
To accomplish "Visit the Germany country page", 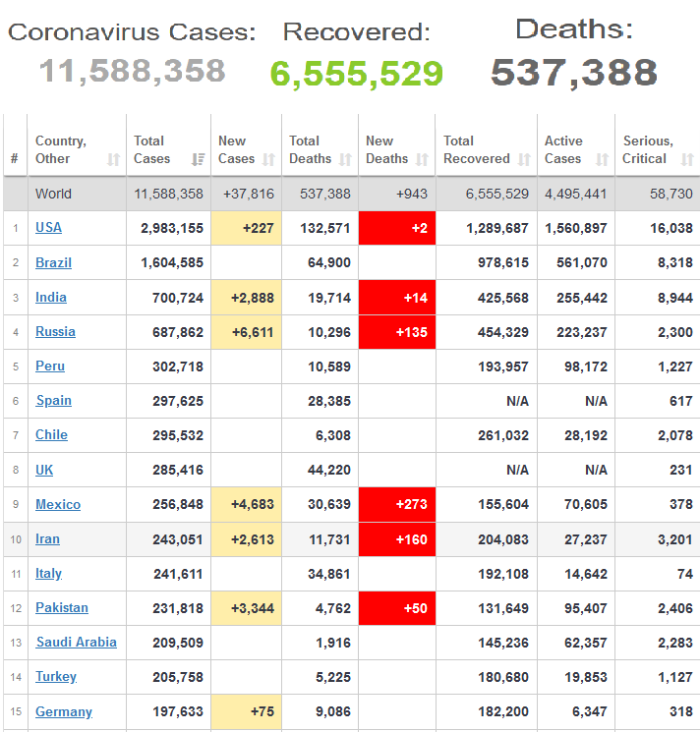I will coord(64,711).
